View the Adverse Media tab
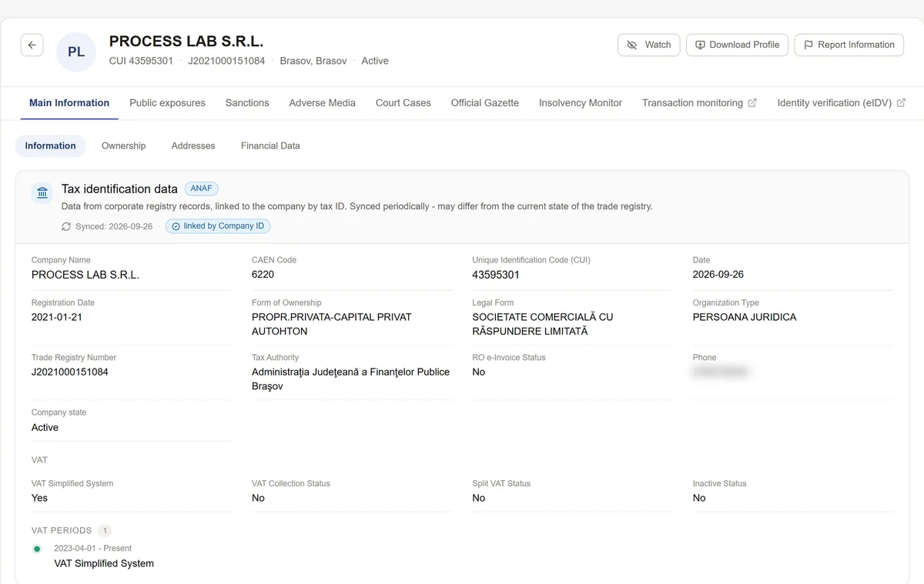 pyautogui.click(x=323, y=103)
